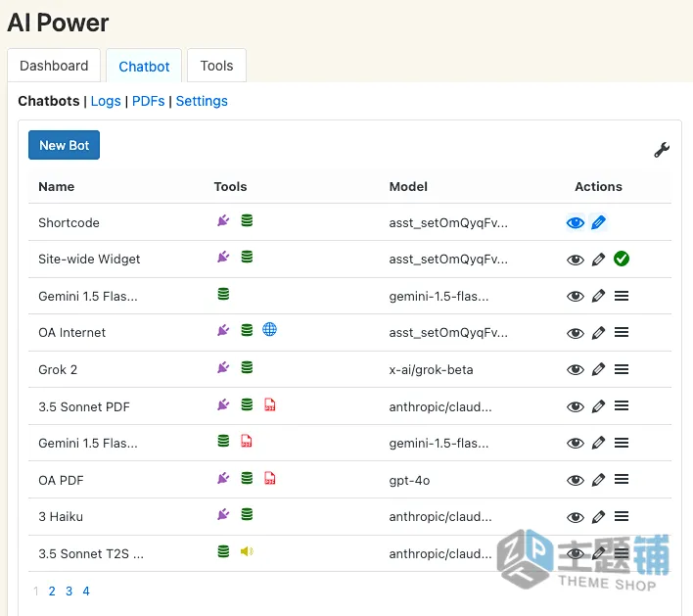Image resolution: width=693 pixels, height=616 pixels.
Task: Preview the 3.5 Sonnet PDF bot
Action: click(575, 406)
